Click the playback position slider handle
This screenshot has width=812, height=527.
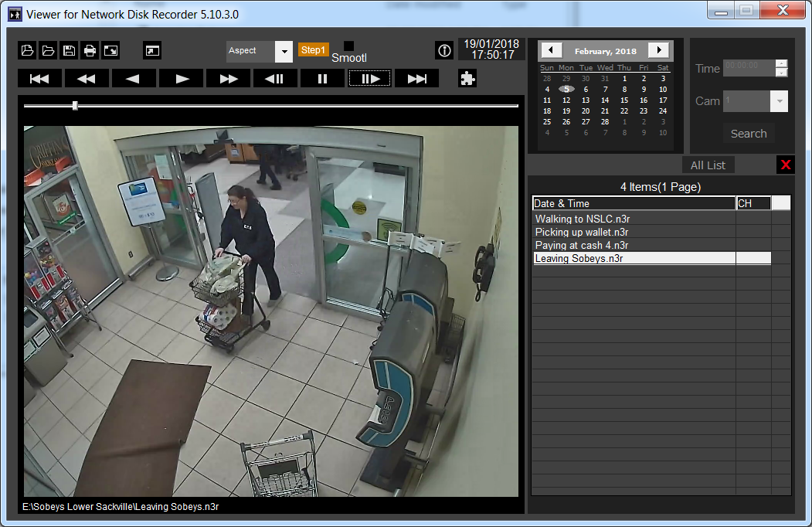[75, 105]
